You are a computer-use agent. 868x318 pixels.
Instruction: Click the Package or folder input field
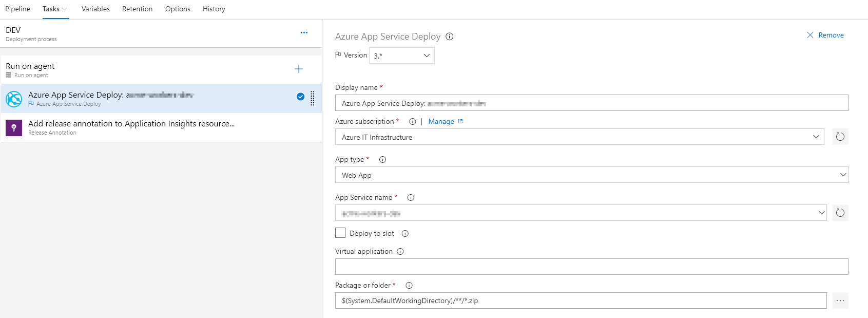(x=581, y=301)
